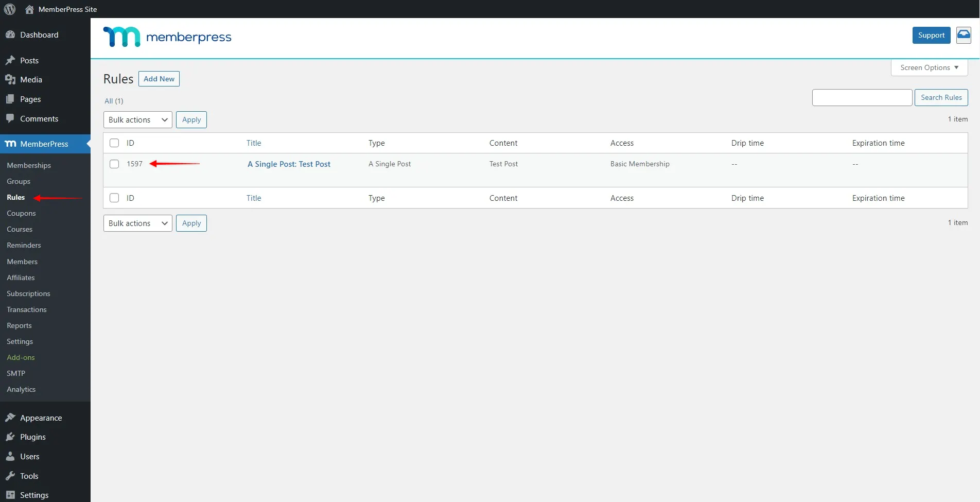Click the 'Rules' page heading

pos(118,79)
